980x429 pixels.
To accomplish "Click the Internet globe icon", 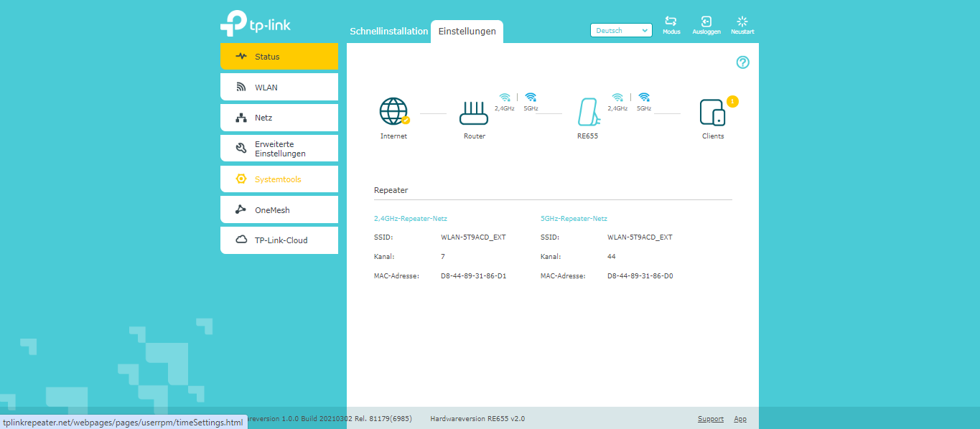I will point(393,112).
